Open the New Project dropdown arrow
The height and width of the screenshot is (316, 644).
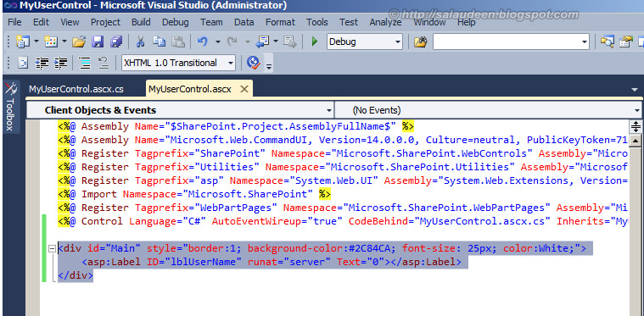(36, 42)
